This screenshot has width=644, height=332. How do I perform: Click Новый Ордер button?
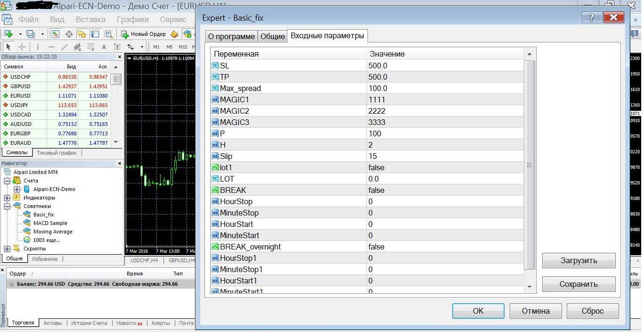coord(143,34)
